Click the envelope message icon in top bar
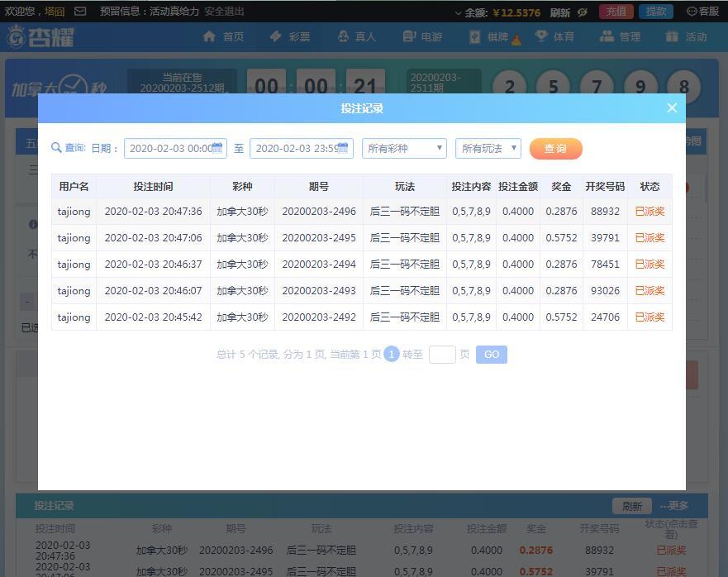This screenshot has width=728, height=577. click(x=80, y=11)
